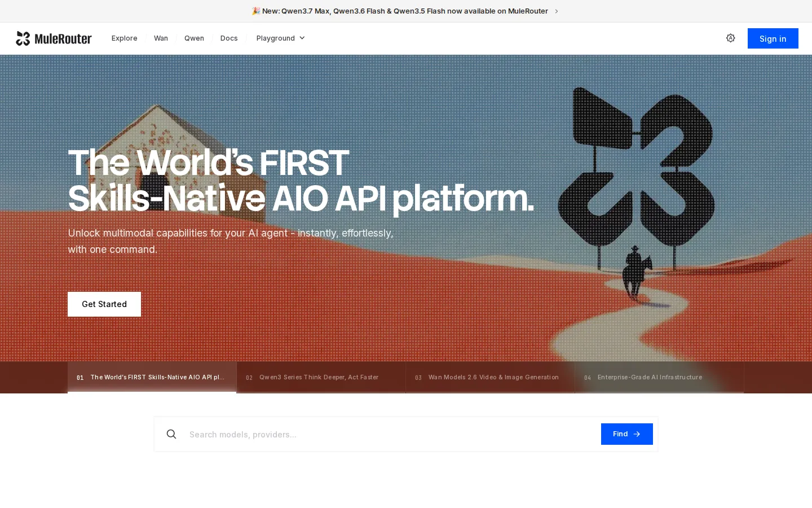Screen dimensions: 812x508
Task: Toggle the theme switcher icon
Action: point(730,38)
